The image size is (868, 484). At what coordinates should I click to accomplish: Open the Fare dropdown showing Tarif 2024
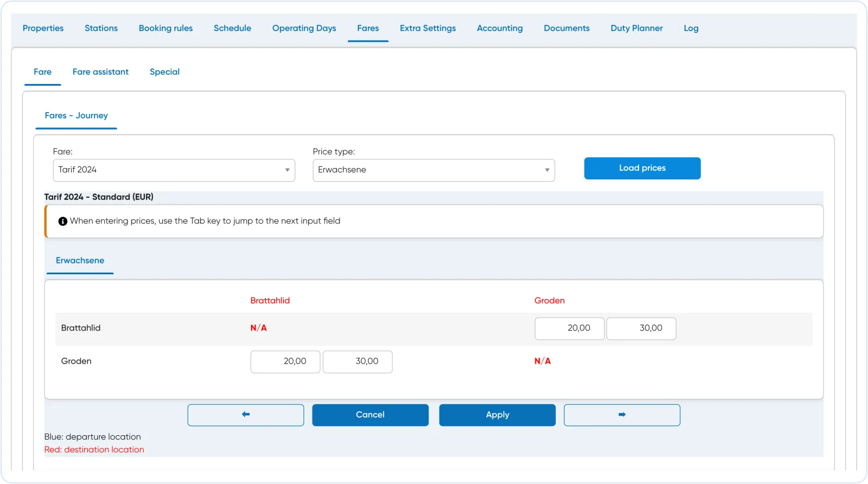(x=174, y=170)
